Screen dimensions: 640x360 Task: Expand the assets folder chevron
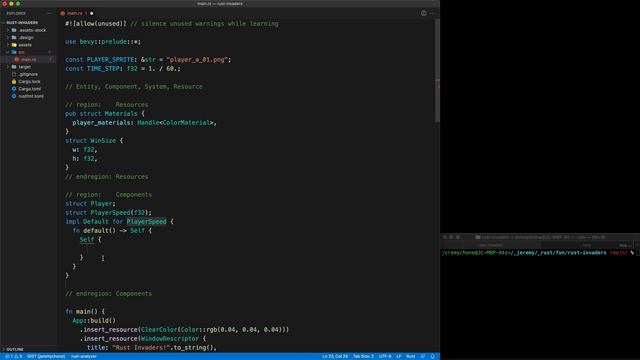pos(8,45)
